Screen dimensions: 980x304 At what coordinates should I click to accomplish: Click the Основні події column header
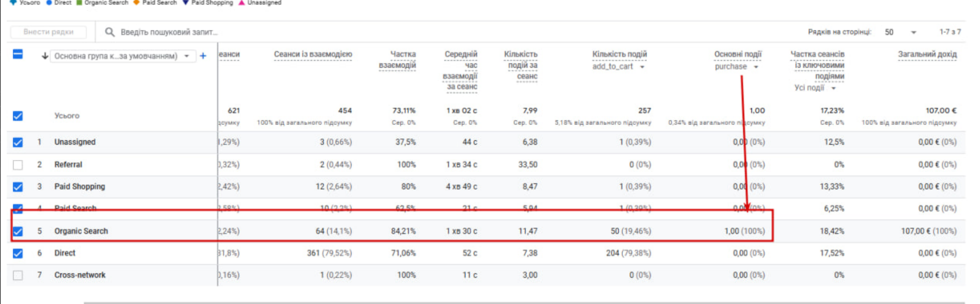[738, 54]
